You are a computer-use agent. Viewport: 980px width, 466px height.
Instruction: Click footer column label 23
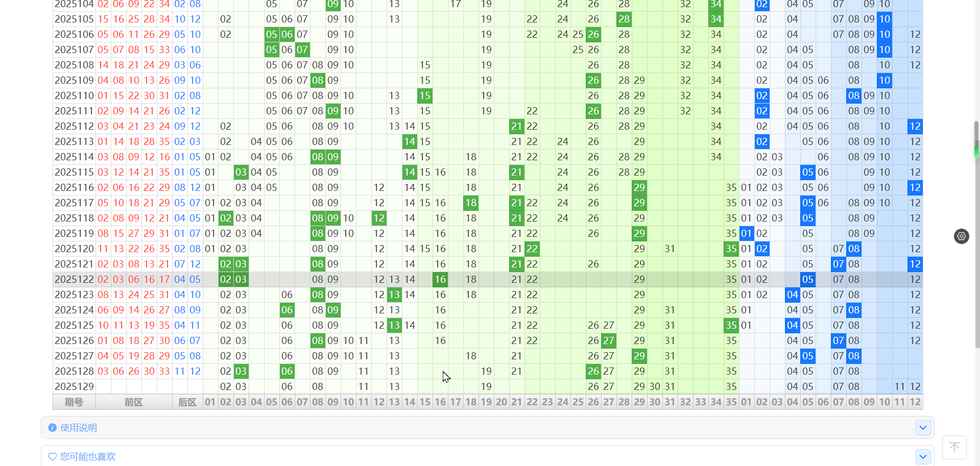pyautogui.click(x=547, y=402)
